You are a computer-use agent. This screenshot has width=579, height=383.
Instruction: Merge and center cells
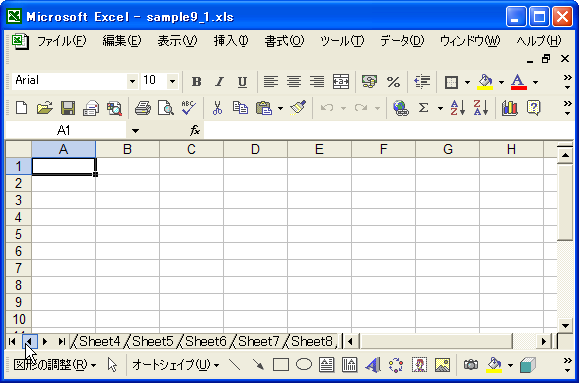point(340,82)
